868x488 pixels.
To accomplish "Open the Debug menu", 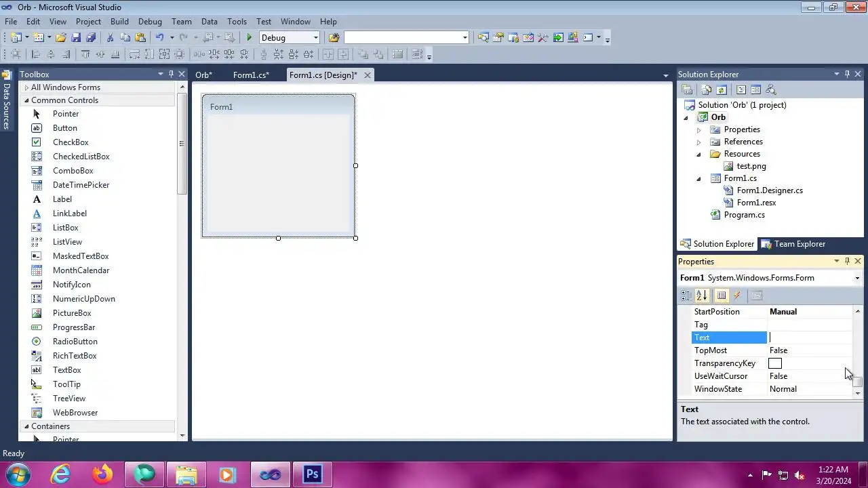I will tap(150, 22).
